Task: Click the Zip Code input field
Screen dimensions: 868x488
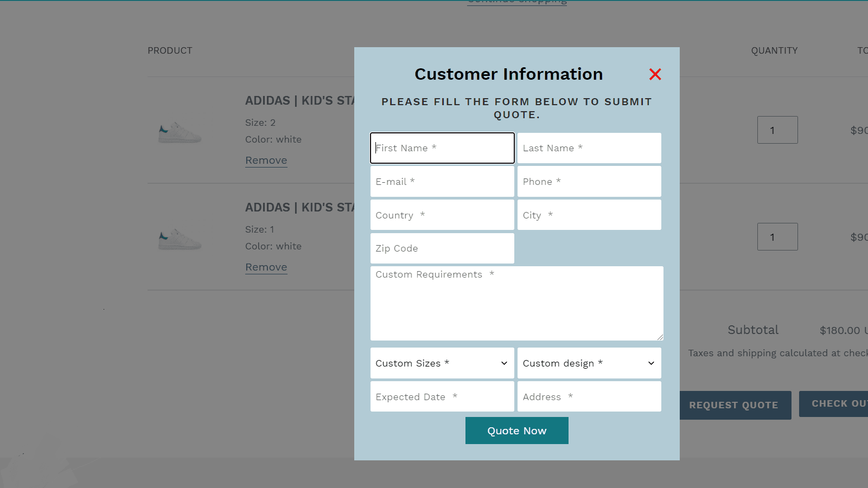Action: pyautogui.click(x=442, y=248)
